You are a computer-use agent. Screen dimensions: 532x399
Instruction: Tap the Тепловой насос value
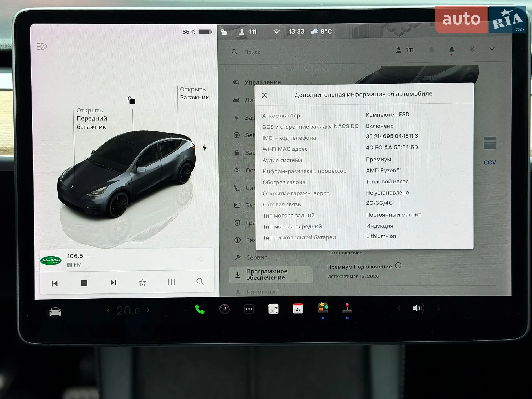[387, 181]
